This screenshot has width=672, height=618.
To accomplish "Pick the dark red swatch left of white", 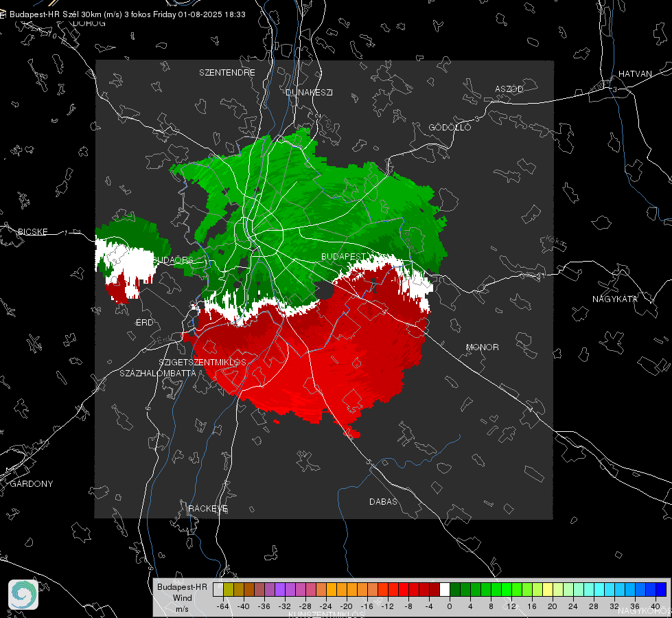I will (x=435, y=589).
